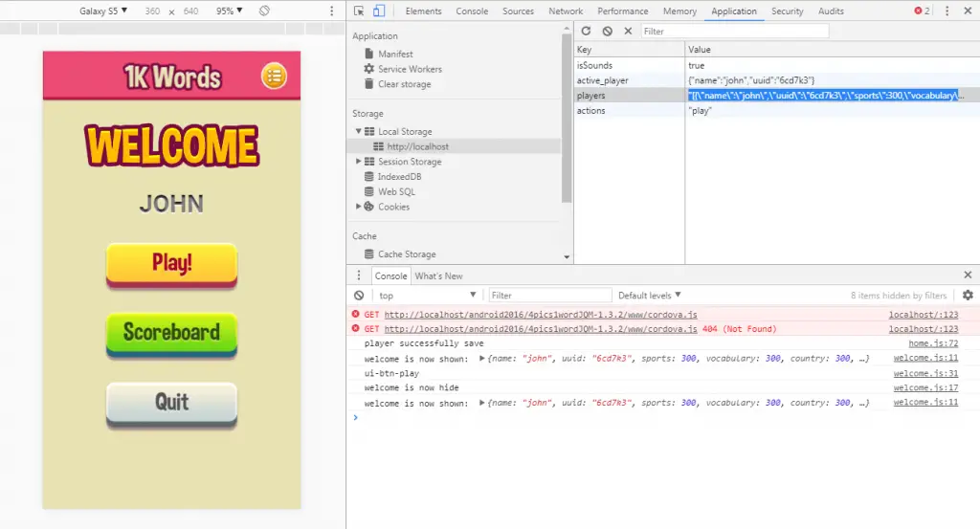Toggle the device toolbar icon
This screenshot has width=980, height=529.
(378, 11)
